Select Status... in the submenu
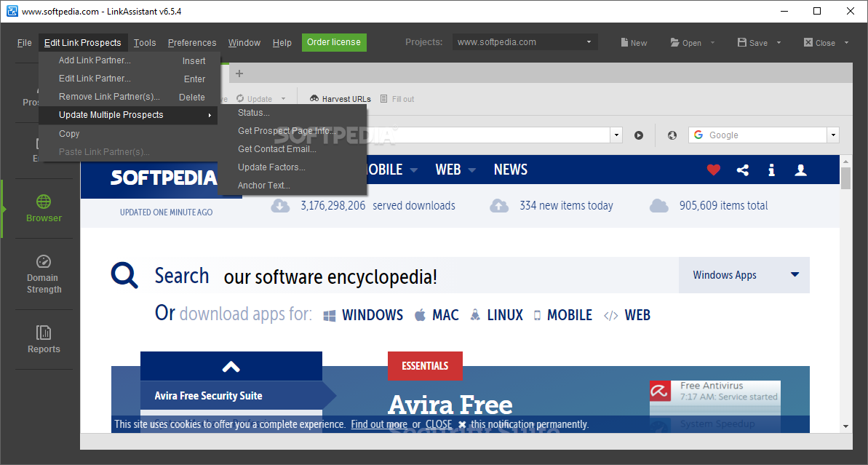The image size is (868, 465). tap(292, 112)
